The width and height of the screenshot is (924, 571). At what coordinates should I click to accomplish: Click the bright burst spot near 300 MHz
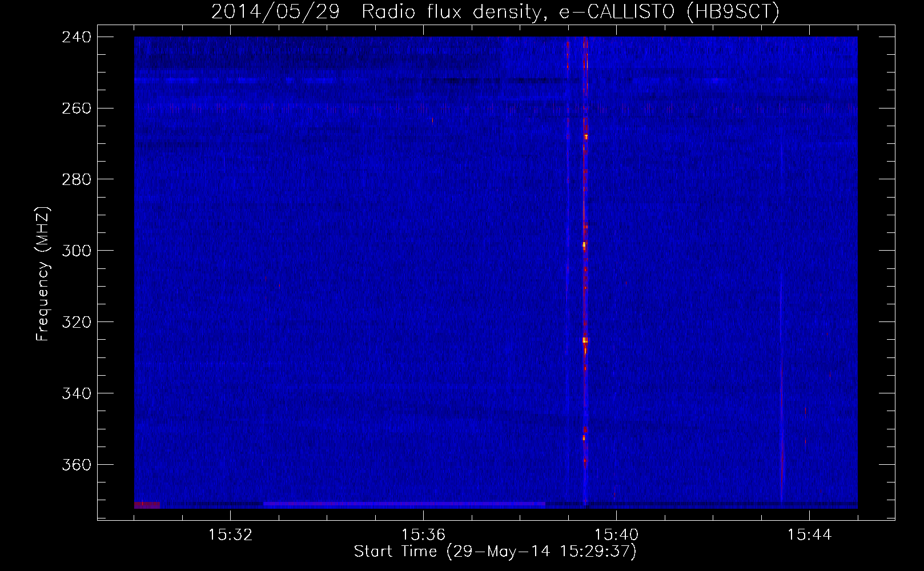click(x=584, y=245)
